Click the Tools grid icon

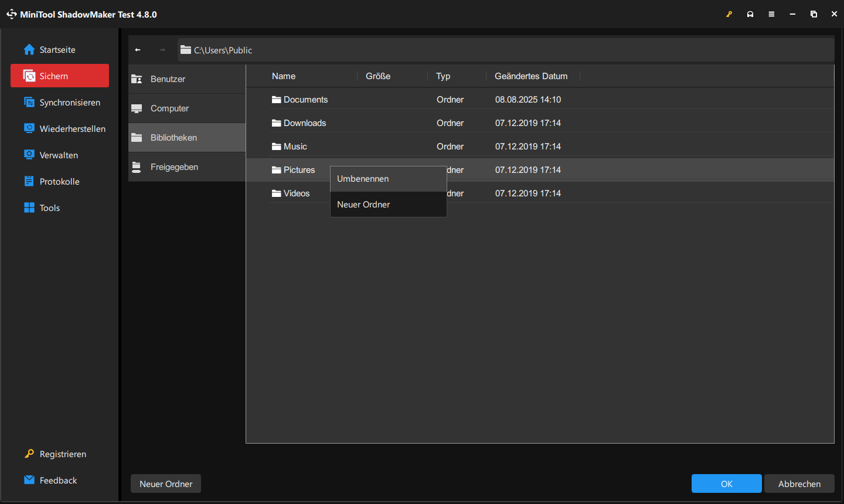29,207
